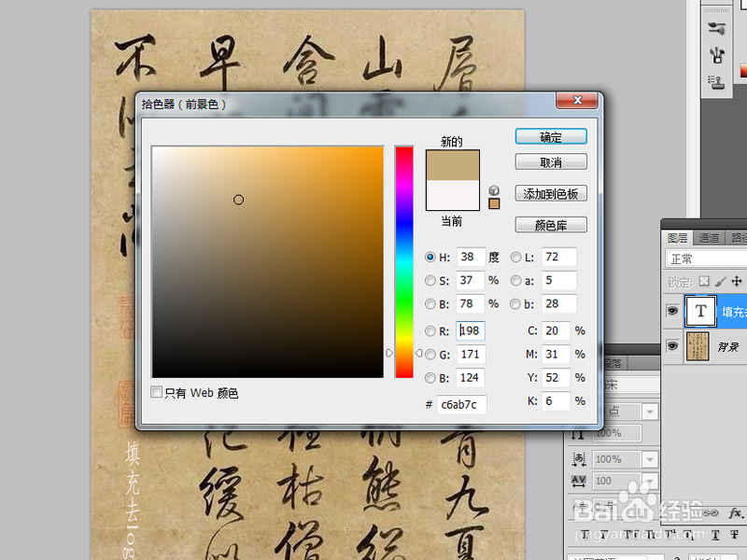Open the horizontal scale 100% dropdown arrow
The image size is (747, 560).
650,459
